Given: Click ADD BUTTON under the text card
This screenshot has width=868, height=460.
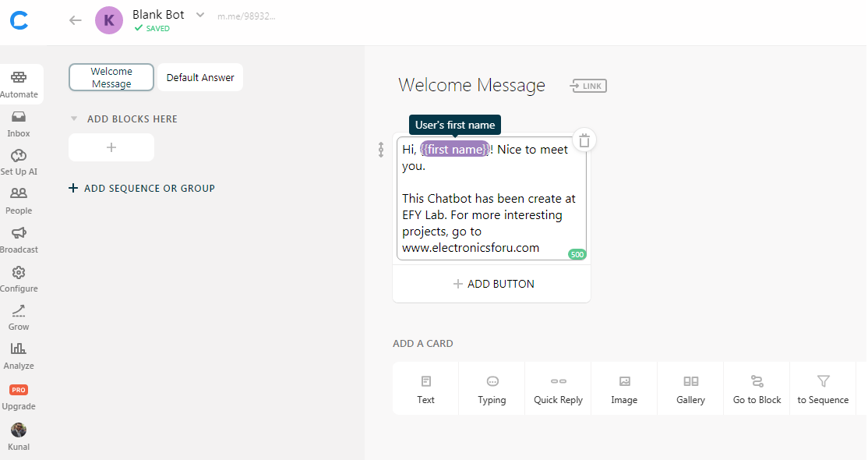Looking at the screenshot, I should [492, 284].
